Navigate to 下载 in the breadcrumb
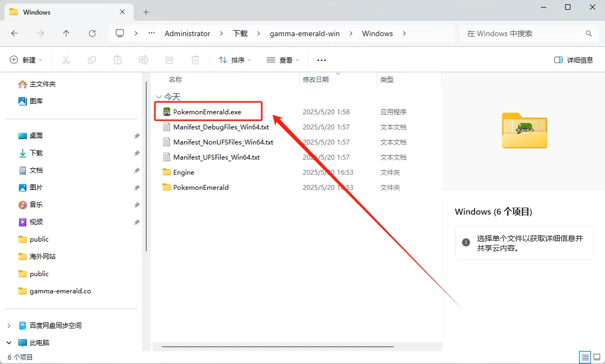Image resolution: width=605 pixels, height=364 pixels. (x=240, y=33)
